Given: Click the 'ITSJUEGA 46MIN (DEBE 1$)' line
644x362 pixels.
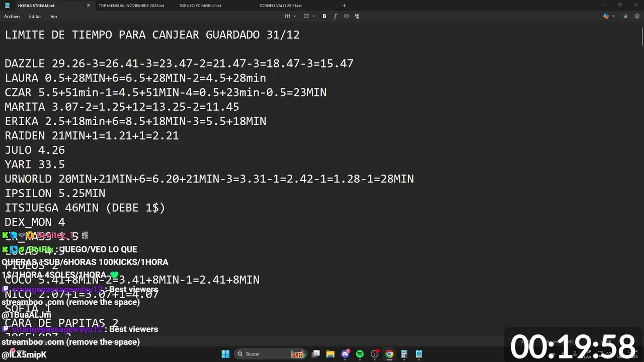Looking at the screenshot, I should point(85,208).
